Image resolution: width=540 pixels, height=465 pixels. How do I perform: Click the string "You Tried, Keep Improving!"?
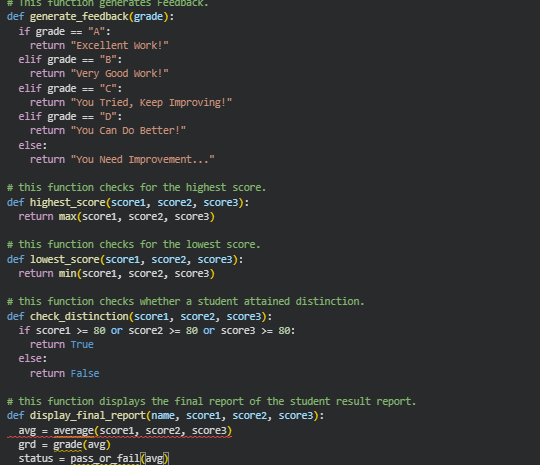pos(151,102)
